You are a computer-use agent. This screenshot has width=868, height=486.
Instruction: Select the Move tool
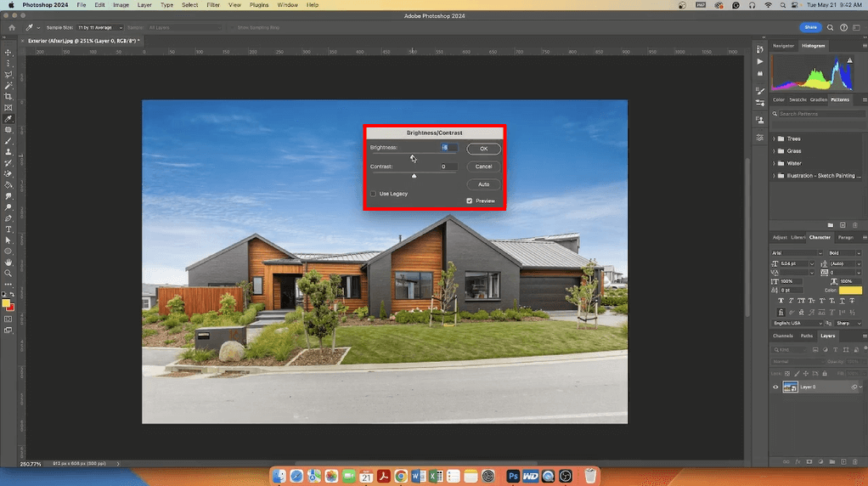click(8, 53)
